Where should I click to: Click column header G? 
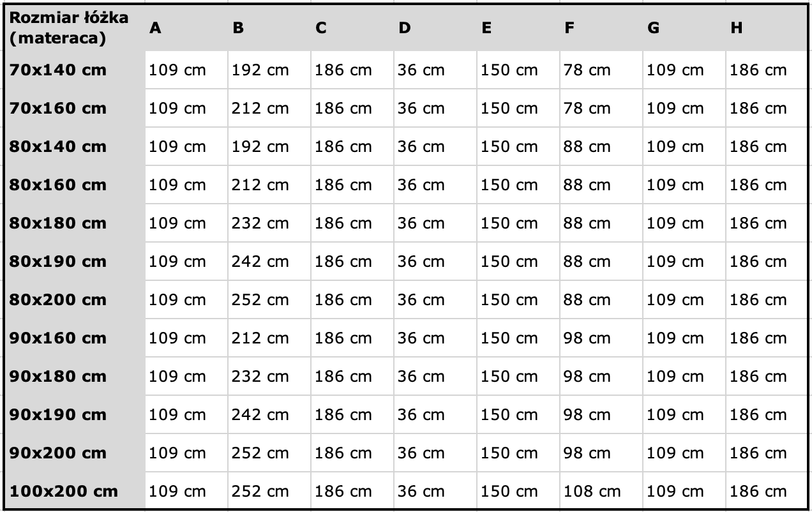[684, 28]
